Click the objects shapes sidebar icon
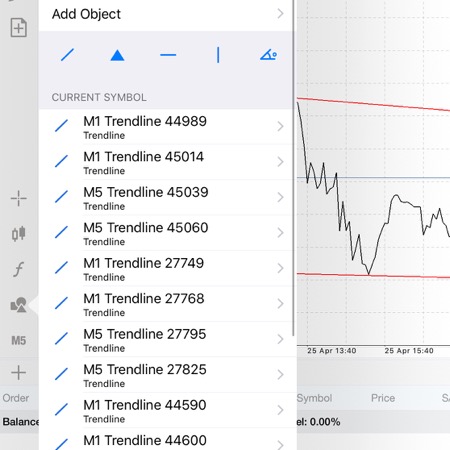This screenshot has height=450, width=450. click(19, 305)
